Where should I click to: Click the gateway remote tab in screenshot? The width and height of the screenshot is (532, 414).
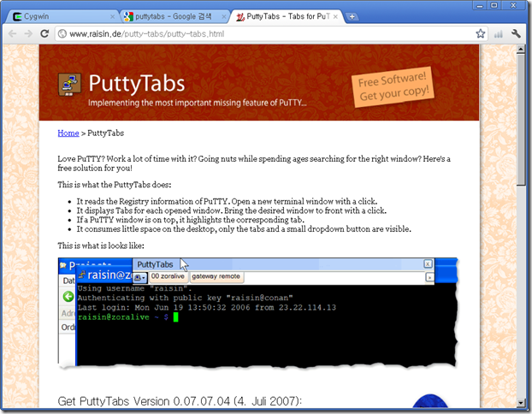tap(216, 276)
